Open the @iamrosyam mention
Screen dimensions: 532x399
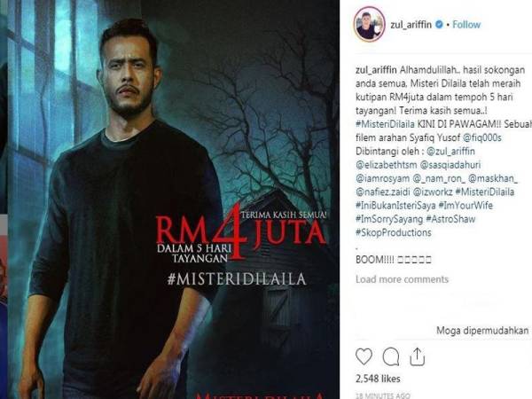(382, 178)
